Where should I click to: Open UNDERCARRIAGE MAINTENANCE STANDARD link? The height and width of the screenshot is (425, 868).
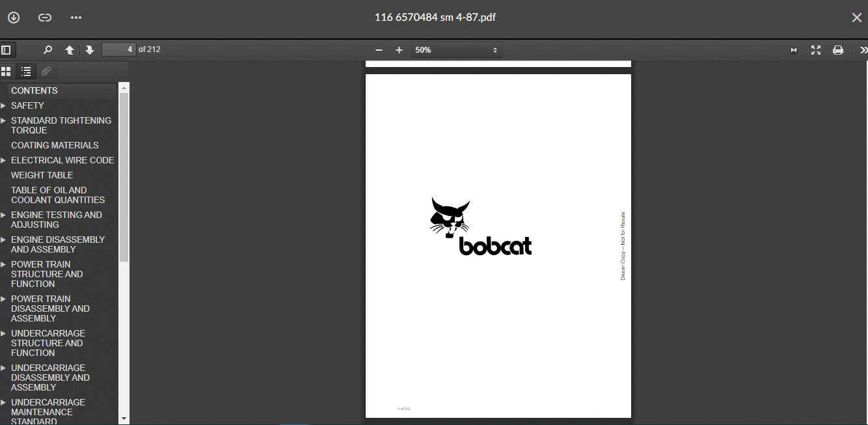click(x=48, y=412)
